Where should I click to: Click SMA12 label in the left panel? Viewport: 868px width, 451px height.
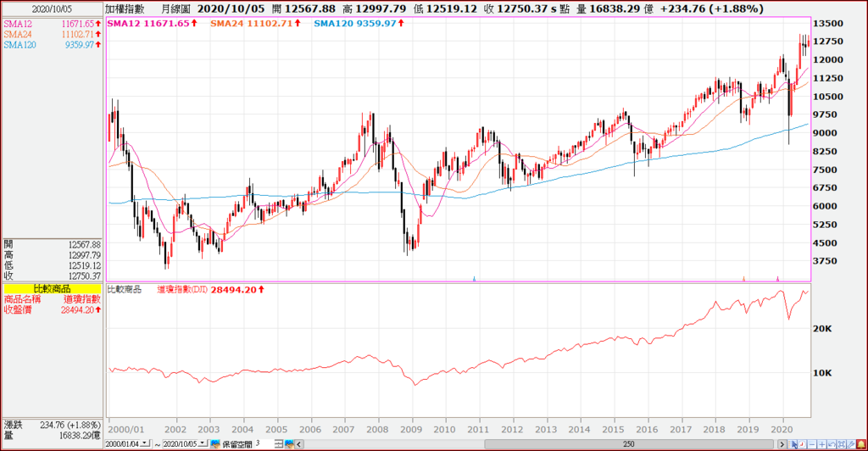[x=18, y=24]
